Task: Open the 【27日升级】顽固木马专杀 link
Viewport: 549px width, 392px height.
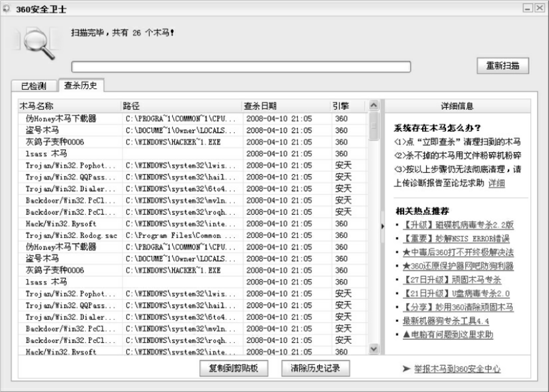Action: (452, 280)
